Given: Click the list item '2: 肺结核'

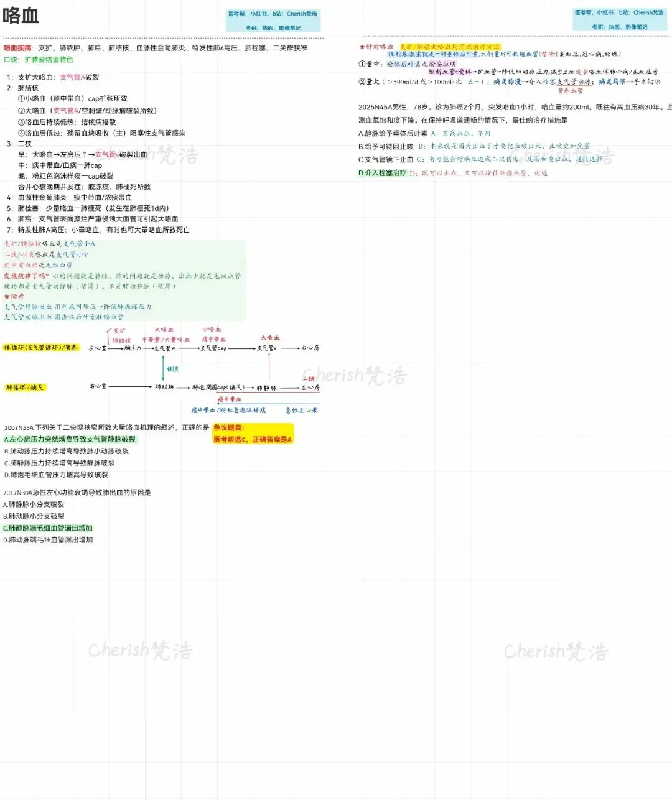Looking at the screenshot, I should [x=22, y=88].
